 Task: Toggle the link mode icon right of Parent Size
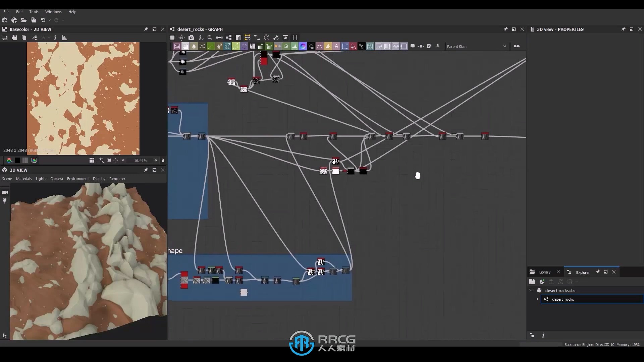tap(517, 46)
